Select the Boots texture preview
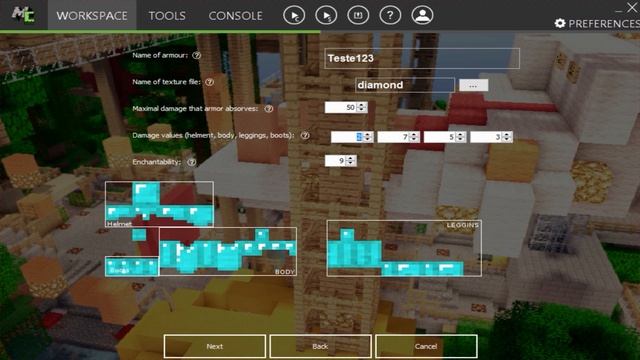 click(132, 266)
